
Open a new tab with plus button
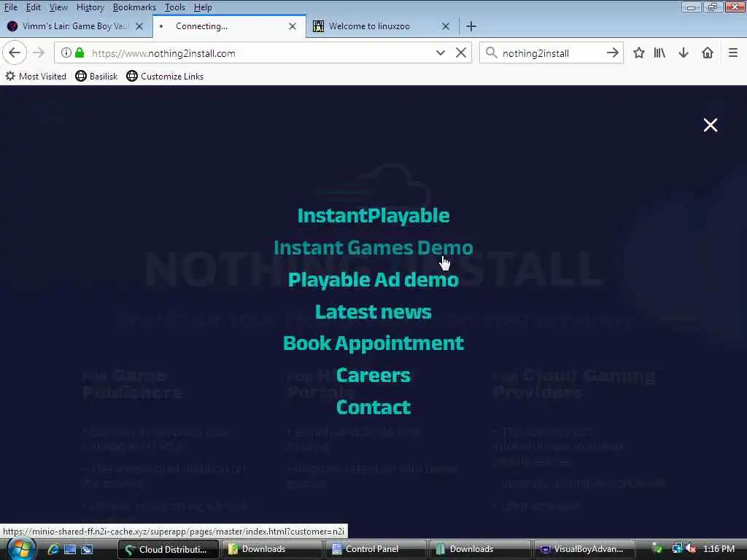point(471,26)
